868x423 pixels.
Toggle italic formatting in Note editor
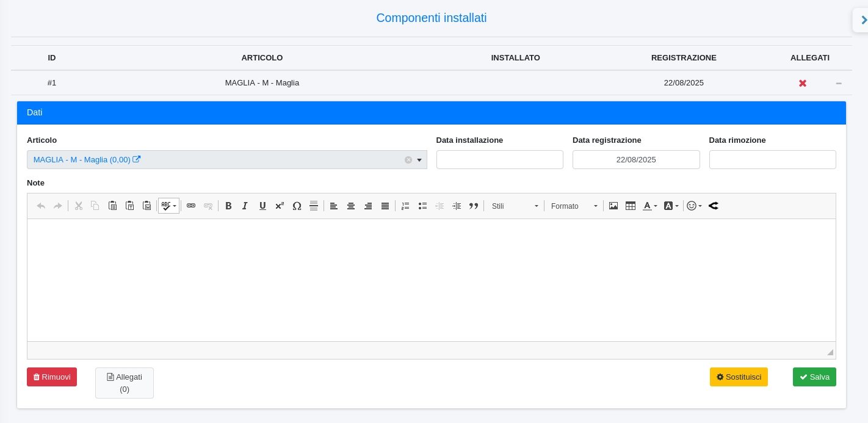click(x=245, y=206)
